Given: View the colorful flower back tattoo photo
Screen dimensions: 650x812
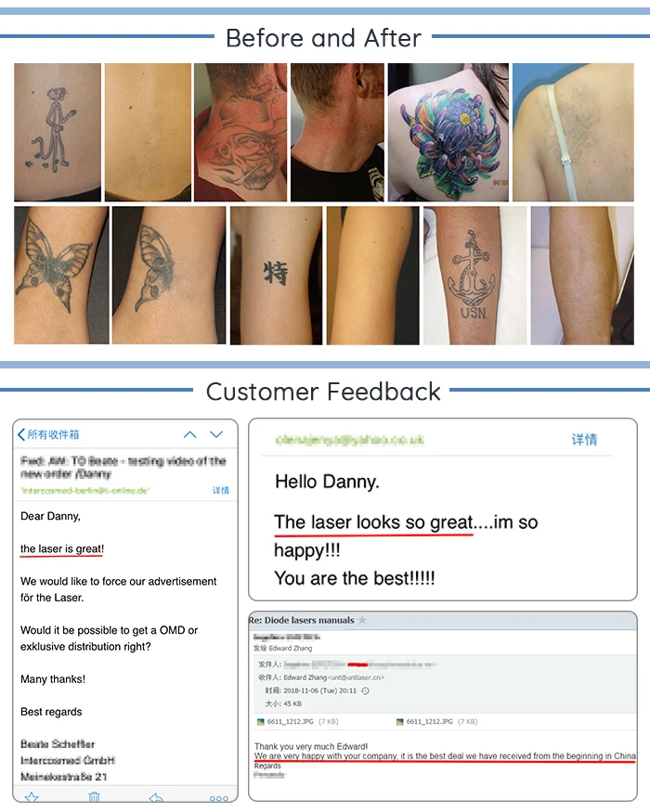Looking at the screenshot, I should [448, 132].
